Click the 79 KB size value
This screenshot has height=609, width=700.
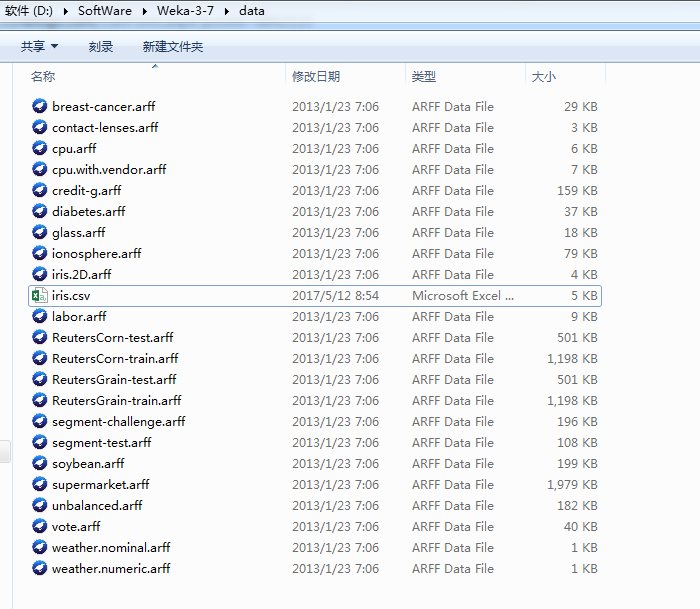point(580,254)
